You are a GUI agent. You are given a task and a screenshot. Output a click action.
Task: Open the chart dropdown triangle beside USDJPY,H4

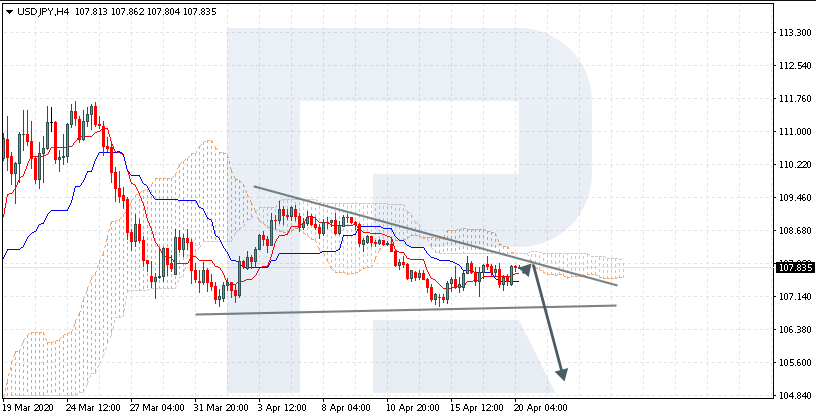9,11
